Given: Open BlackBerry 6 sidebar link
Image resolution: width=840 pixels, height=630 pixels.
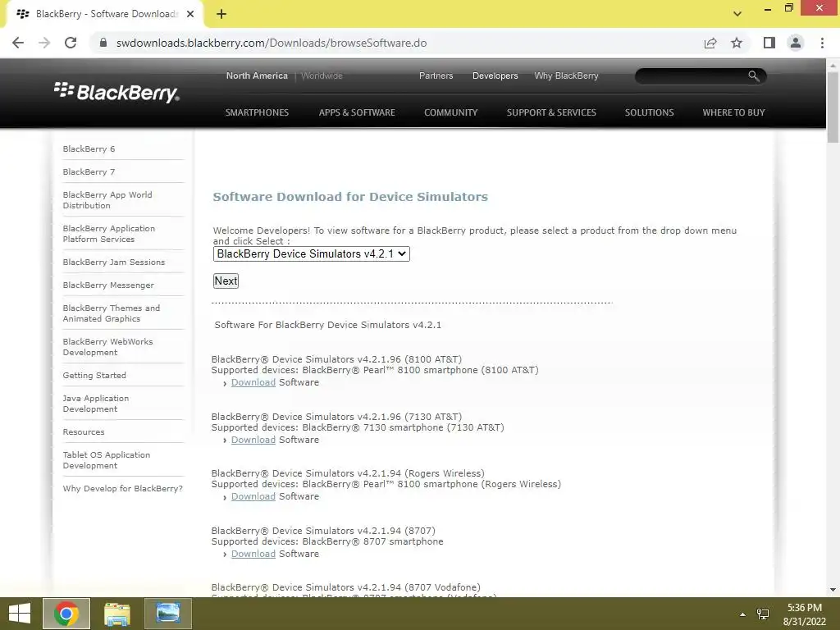Looking at the screenshot, I should pos(89,149).
